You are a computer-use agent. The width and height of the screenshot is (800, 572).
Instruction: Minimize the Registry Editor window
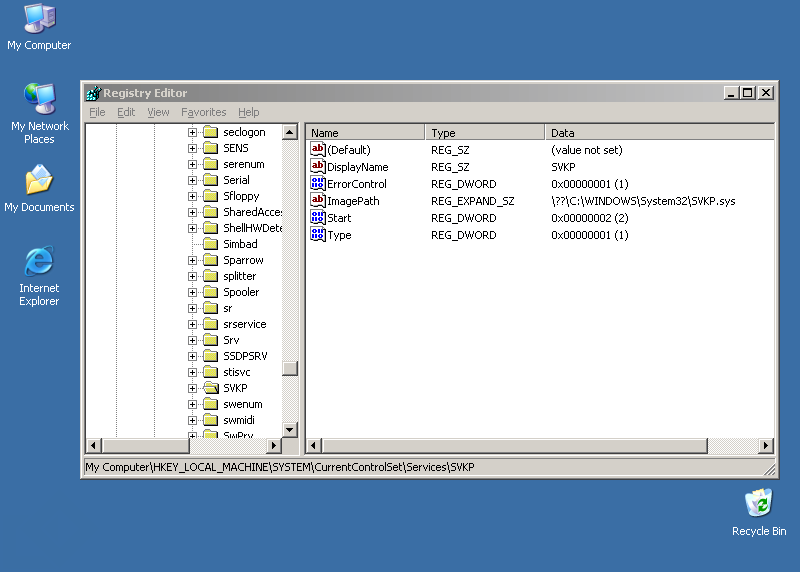(731, 93)
